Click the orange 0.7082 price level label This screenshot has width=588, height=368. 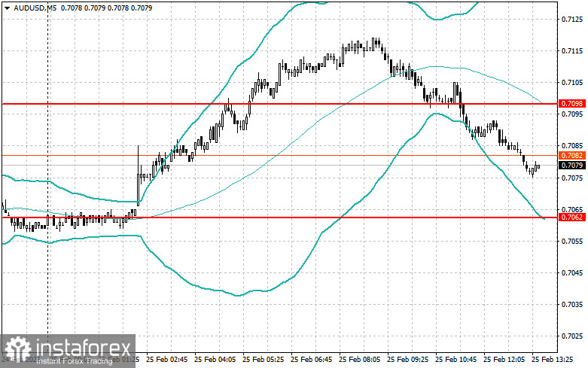click(572, 155)
